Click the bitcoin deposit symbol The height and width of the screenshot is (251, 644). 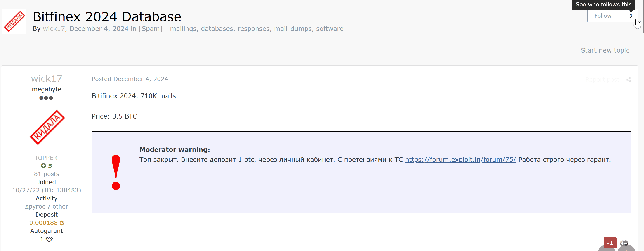(62, 223)
